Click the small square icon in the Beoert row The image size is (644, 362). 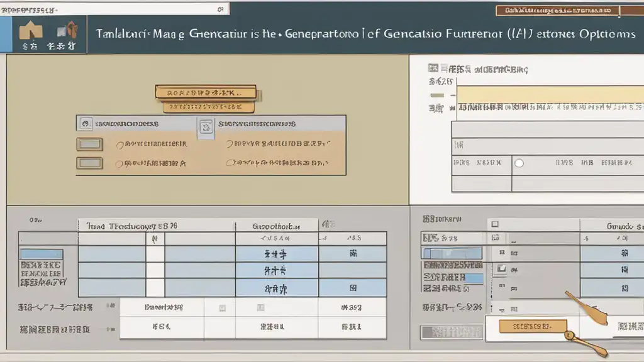[221, 308]
